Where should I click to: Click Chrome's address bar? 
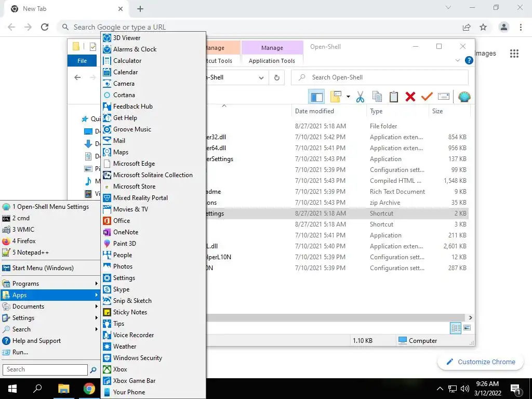(261, 27)
